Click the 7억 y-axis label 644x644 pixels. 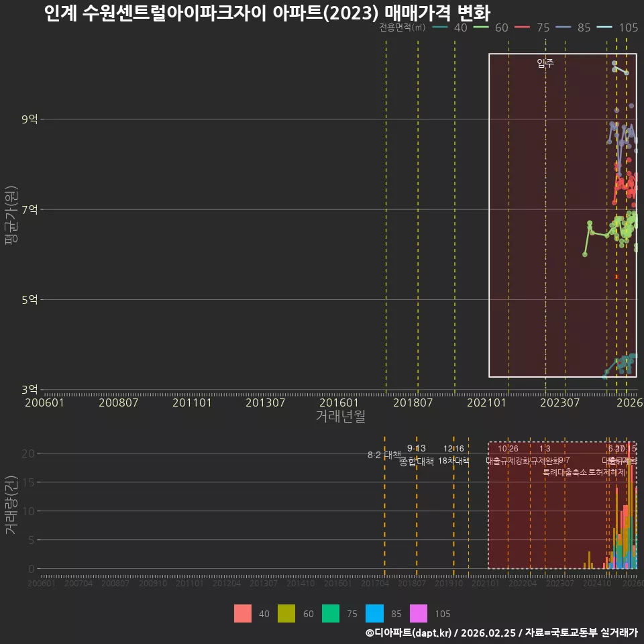[30, 209]
